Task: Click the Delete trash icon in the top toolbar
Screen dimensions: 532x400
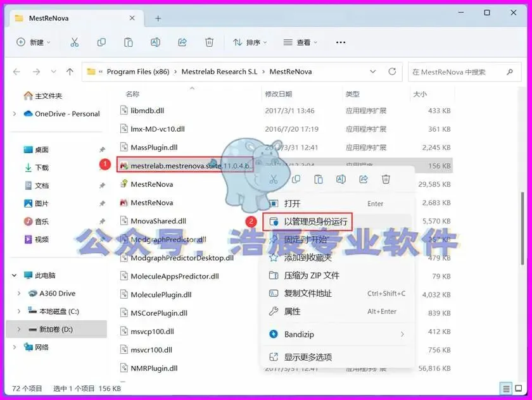Action: (x=210, y=42)
